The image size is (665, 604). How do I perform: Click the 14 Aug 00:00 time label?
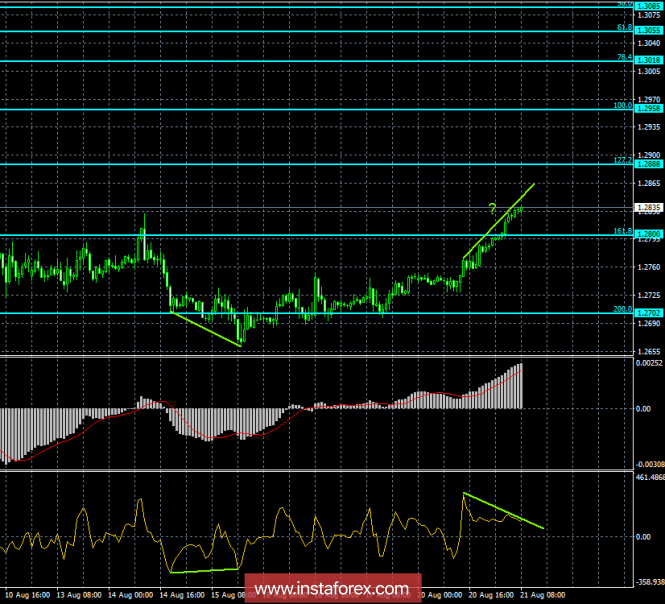[x=130, y=595]
